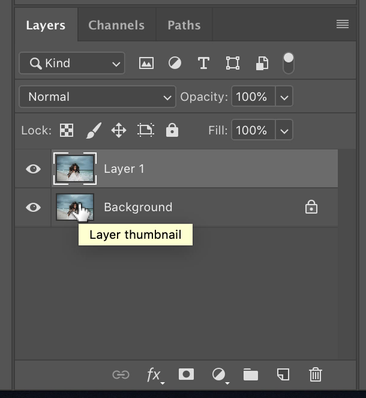Delete layer with the trash icon
The width and height of the screenshot is (366, 398).
315,374
